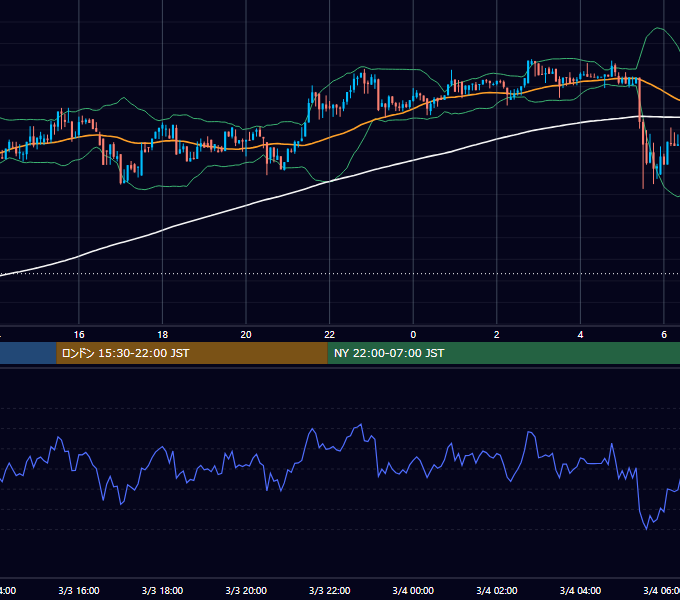Click the '3/3 20:00' date label
Viewport: 680px width, 600px height.
246,590
